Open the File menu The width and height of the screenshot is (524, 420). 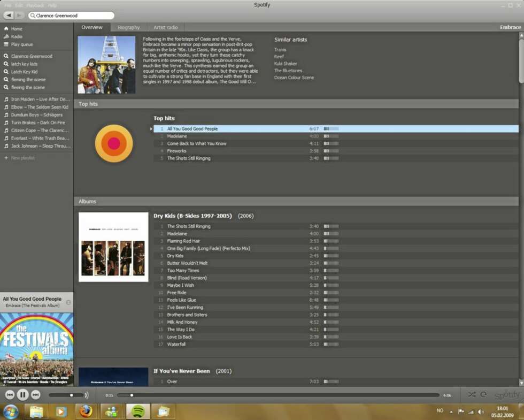(8, 5)
